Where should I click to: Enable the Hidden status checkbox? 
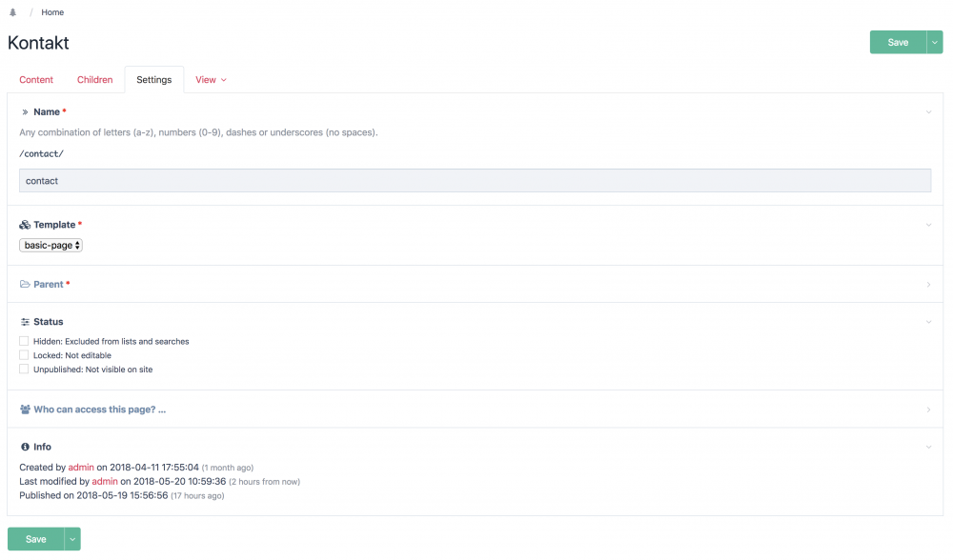pyautogui.click(x=24, y=341)
